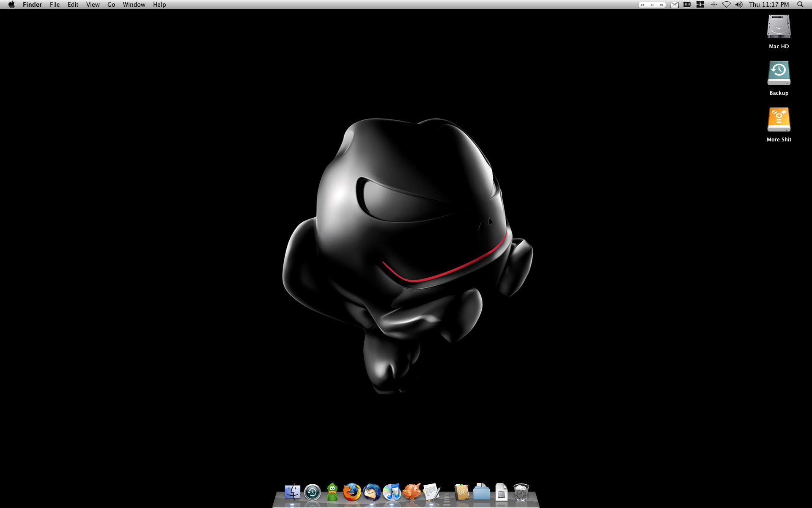Launch Thunderbird from the Dock

372,492
